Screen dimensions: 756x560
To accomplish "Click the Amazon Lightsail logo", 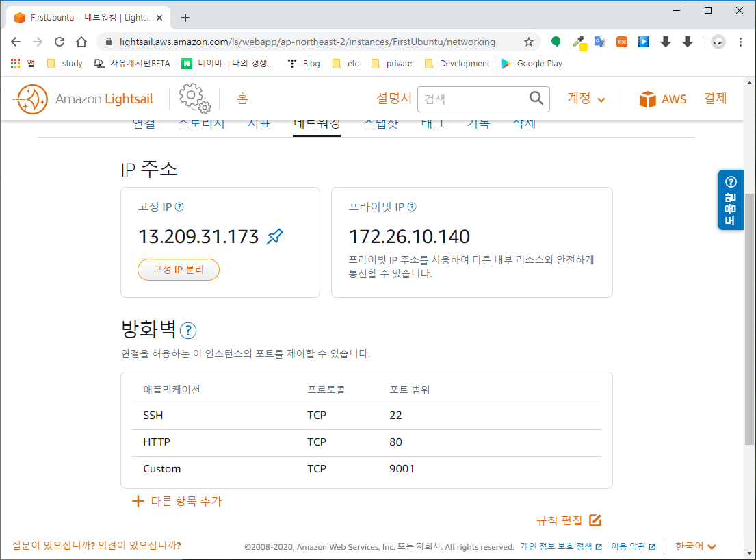I will tap(83, 99).
